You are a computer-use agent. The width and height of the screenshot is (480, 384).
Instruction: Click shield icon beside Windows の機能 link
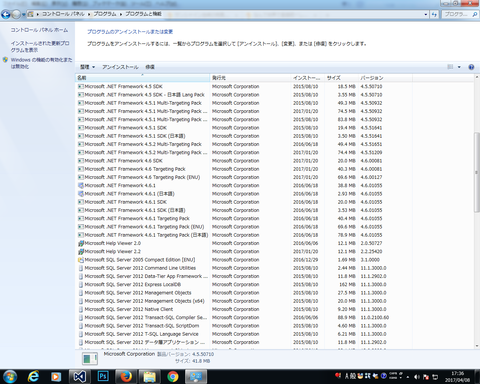click(5, 60)
